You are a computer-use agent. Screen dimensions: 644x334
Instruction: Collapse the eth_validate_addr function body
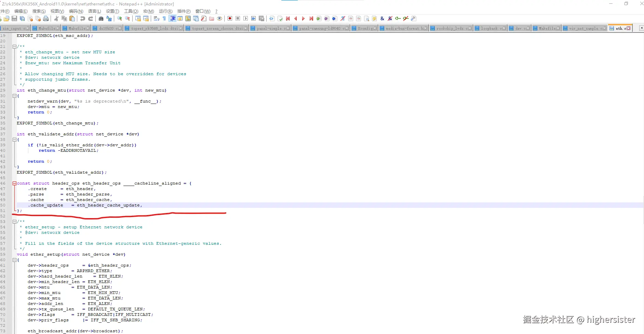pos(14,139)
